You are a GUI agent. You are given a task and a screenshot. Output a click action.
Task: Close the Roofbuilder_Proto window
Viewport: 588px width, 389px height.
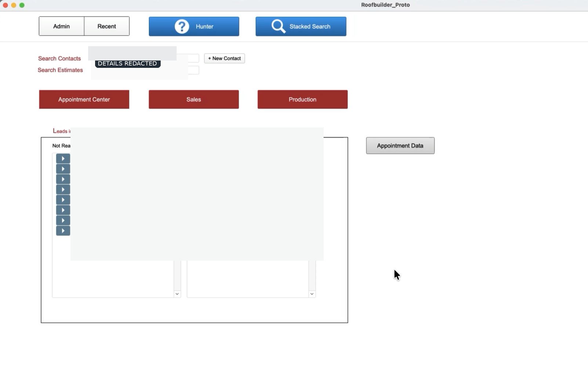pos(6,5)
